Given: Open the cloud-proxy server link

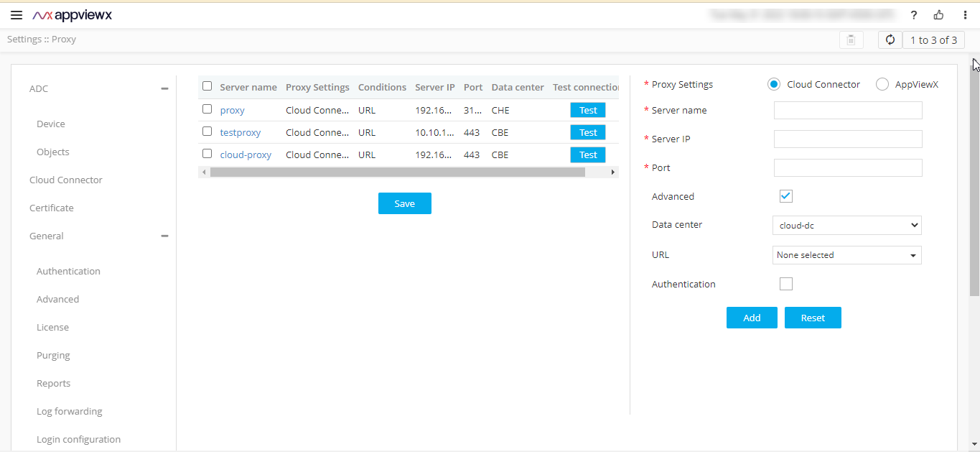Looking at the screenshot, I should click(246, 154).
